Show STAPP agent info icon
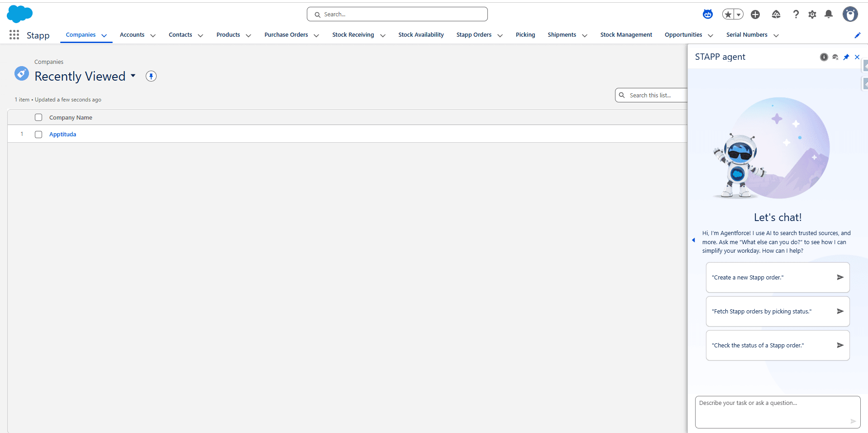868x433 pixels. coord(824,57)
